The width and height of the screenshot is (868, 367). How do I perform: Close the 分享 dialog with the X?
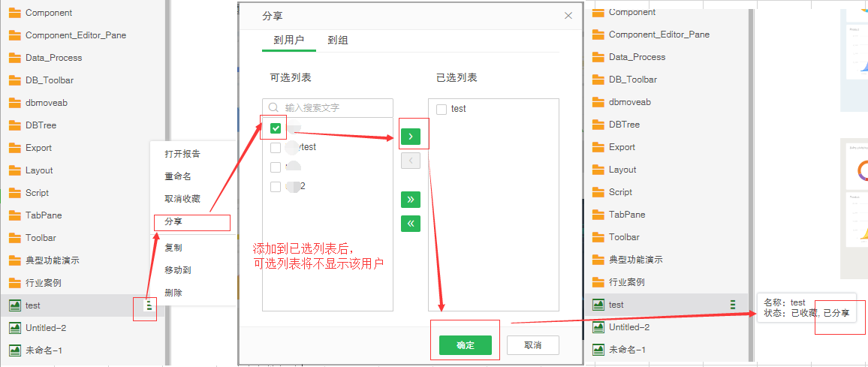pyautogui.click(x=568, y=16)
